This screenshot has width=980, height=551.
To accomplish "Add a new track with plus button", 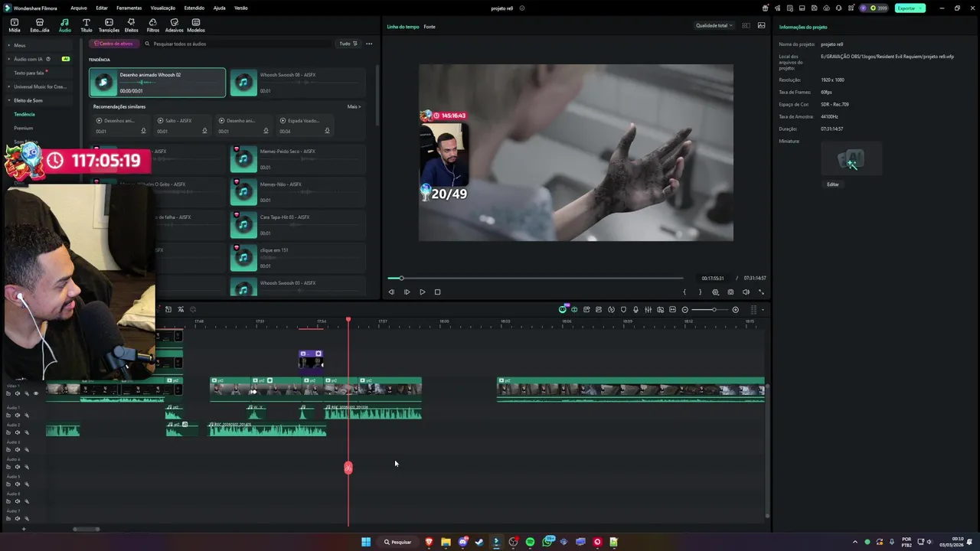I will pyautogui.click(x=23, y=529).
